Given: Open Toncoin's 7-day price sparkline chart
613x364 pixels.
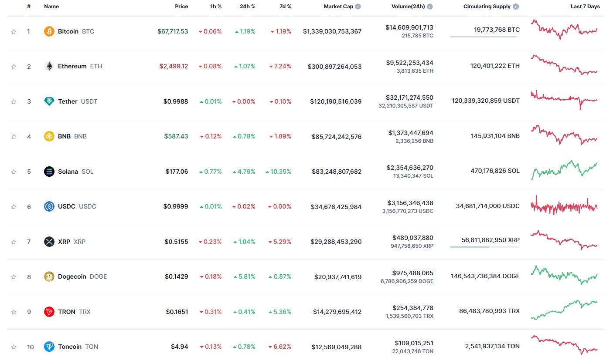Looking at the screenshot, I should 564,345.
